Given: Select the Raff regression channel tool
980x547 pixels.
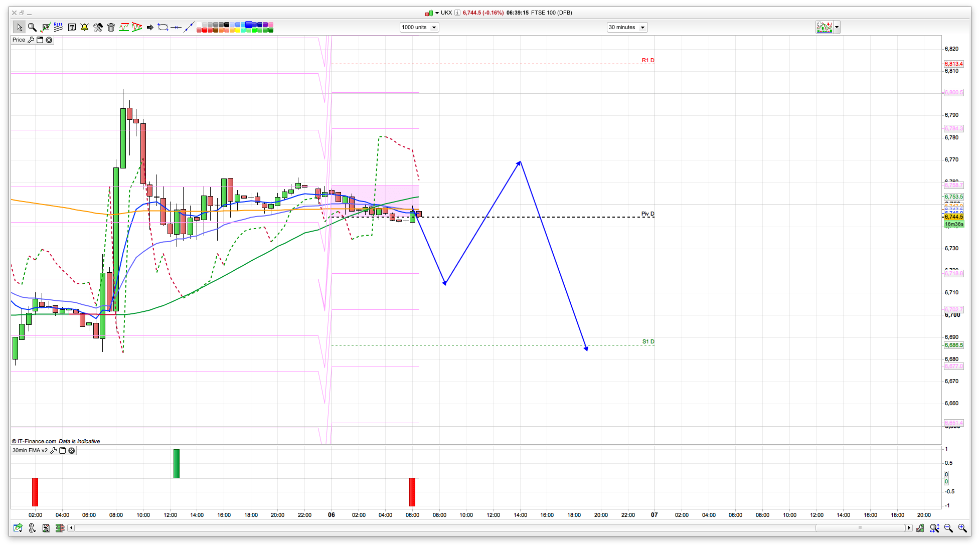Looking at the screenshot, I should point(59,27).
